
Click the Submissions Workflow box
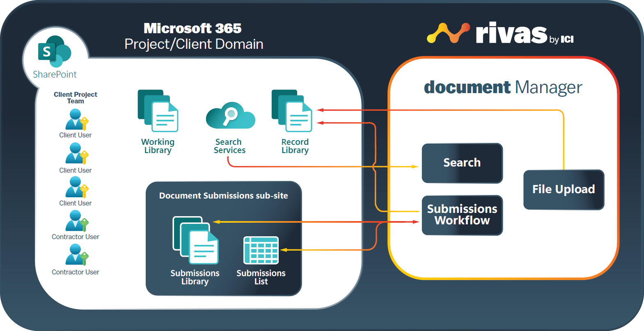462,215
